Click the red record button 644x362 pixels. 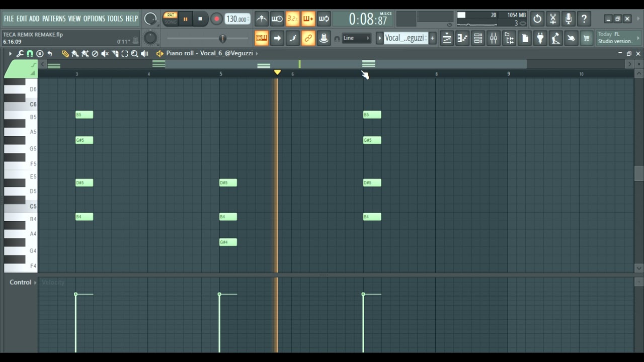tap(216, 19)
